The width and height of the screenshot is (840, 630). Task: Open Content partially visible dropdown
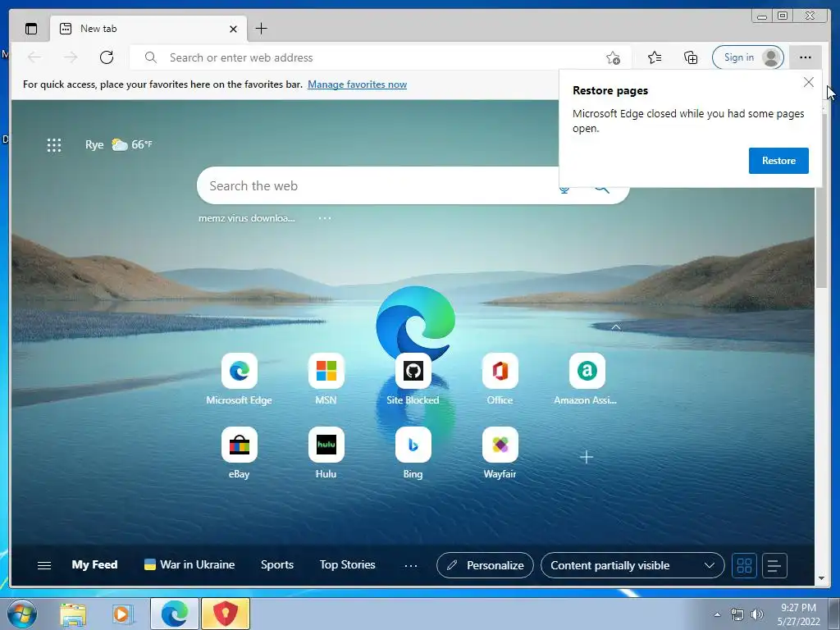[x=632, y=565]
